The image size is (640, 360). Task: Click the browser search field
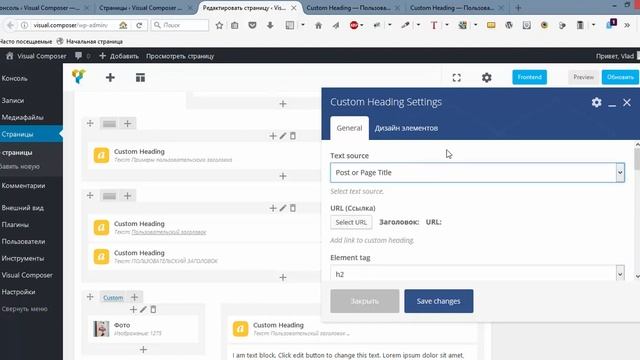point(180,25)
